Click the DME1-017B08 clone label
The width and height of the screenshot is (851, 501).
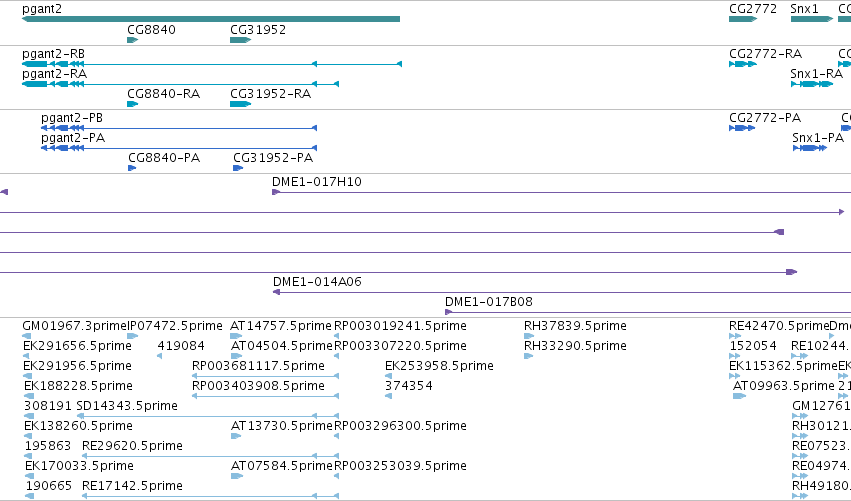pos(488,302)
